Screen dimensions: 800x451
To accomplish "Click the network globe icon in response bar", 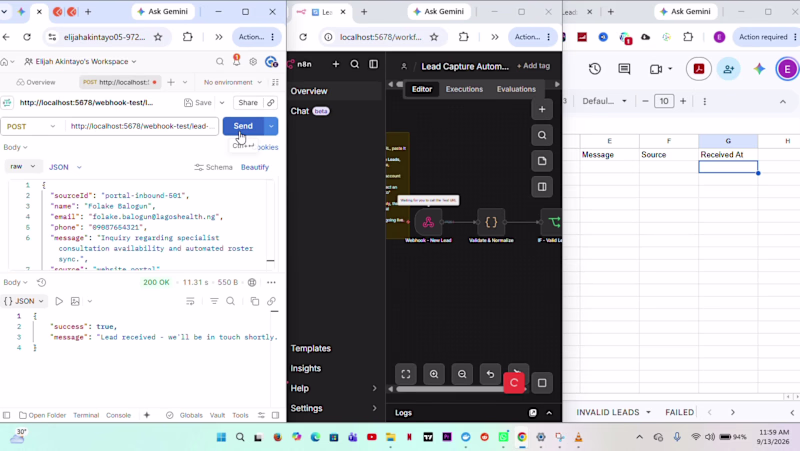I will click(252, 282).
